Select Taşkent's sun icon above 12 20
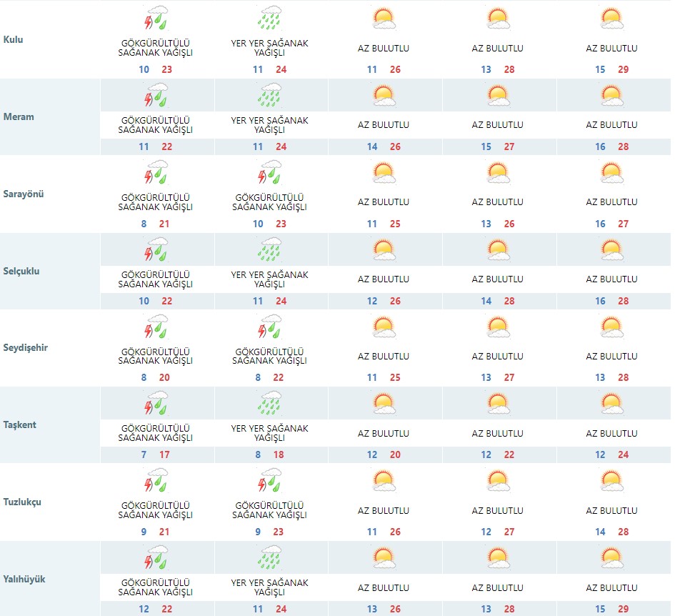 tap(384, 404)
